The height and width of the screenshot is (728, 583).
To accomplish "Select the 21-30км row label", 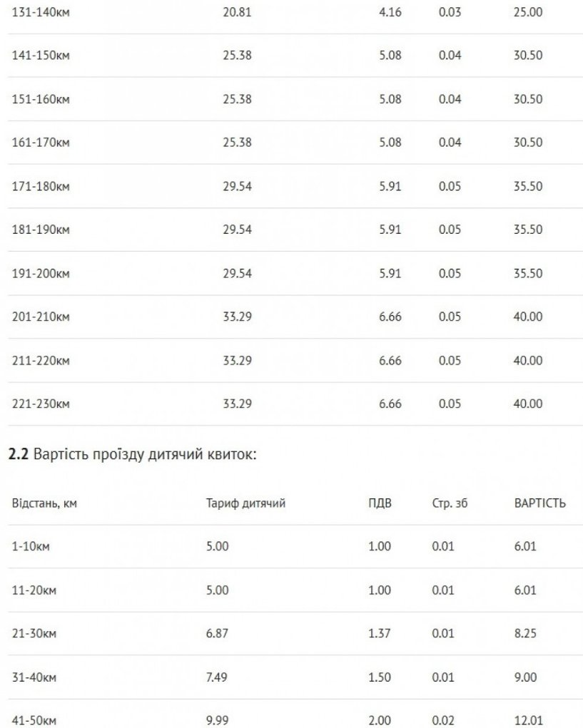I will click(34, 634).
